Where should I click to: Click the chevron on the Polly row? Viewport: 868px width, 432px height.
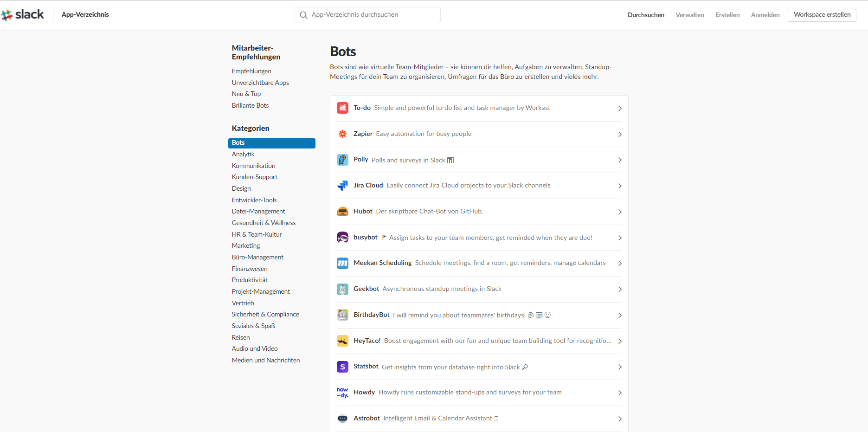click(x=620, y=160)
